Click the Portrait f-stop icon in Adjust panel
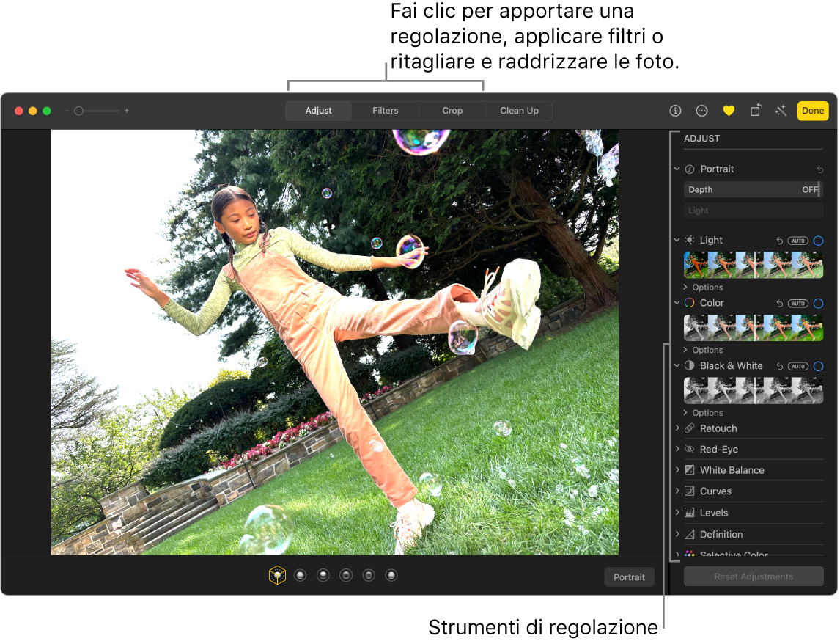Viewport: 840px width, 644px height. coord(689,169)
